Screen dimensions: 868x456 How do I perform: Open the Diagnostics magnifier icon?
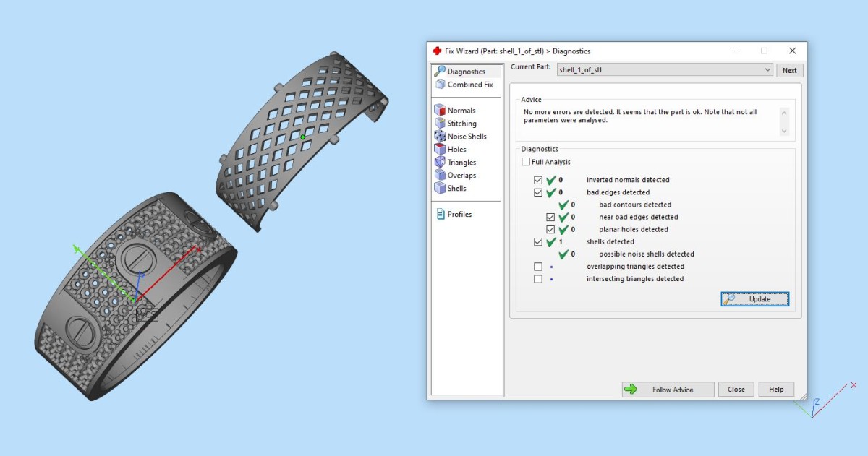coord(440,72)
